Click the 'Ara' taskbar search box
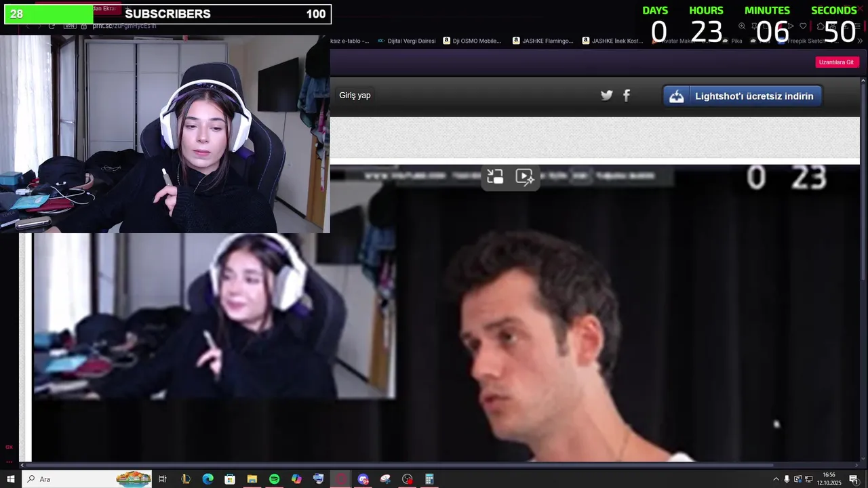Screen dimensions: 868x488 (88, 479)
